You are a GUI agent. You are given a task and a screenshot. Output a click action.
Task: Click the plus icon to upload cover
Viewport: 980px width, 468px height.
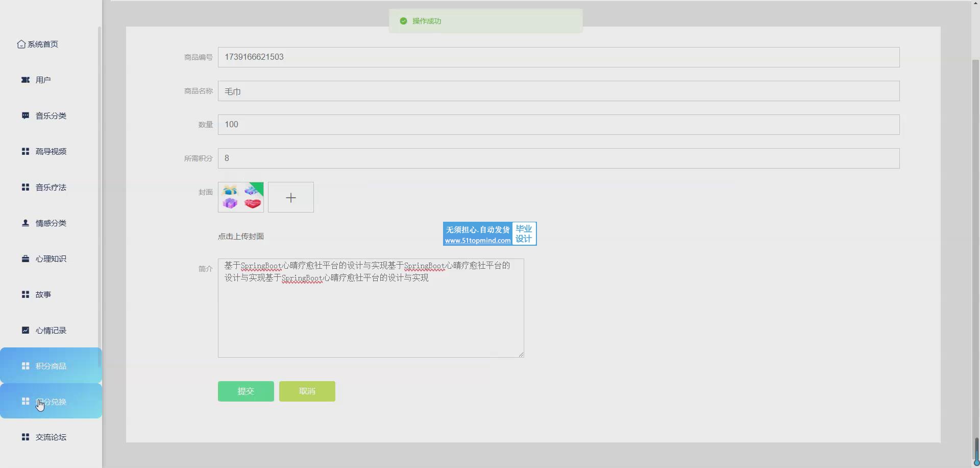click(x=290, y=197)
